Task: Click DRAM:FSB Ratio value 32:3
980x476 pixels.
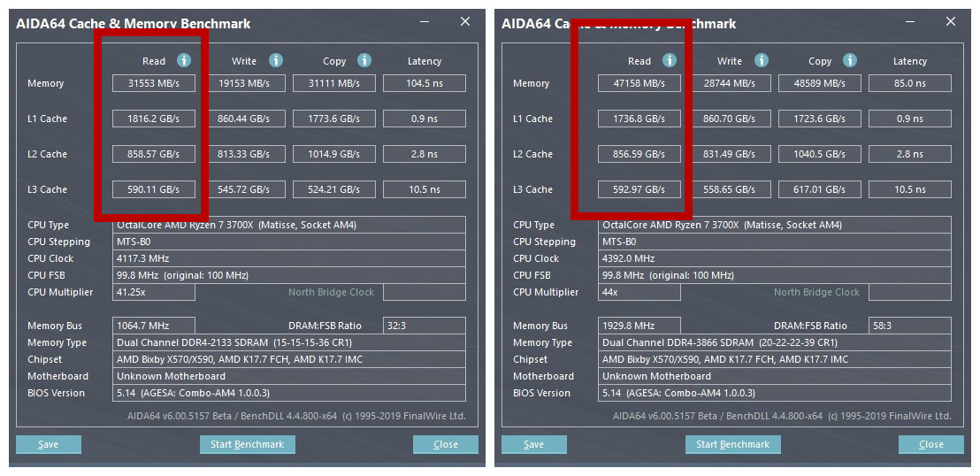Action: coord(425,326)
